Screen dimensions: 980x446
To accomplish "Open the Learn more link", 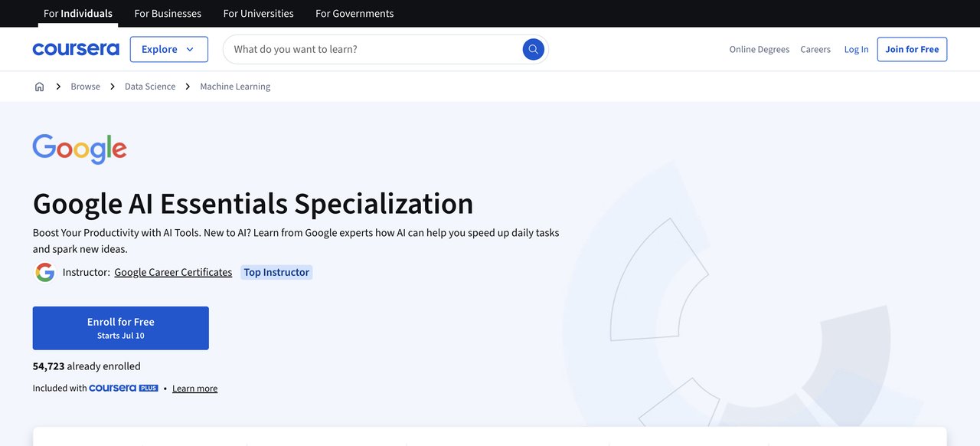I will [194, 389].
